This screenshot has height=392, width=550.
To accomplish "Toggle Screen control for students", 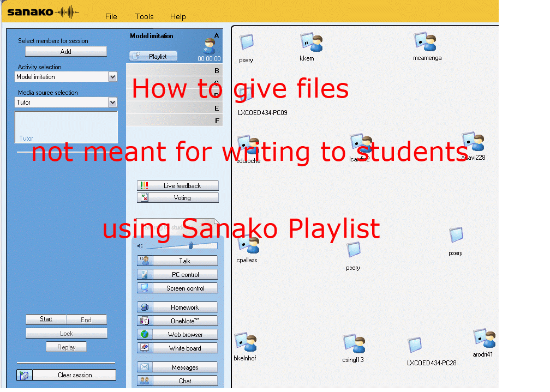I will 178,288.
